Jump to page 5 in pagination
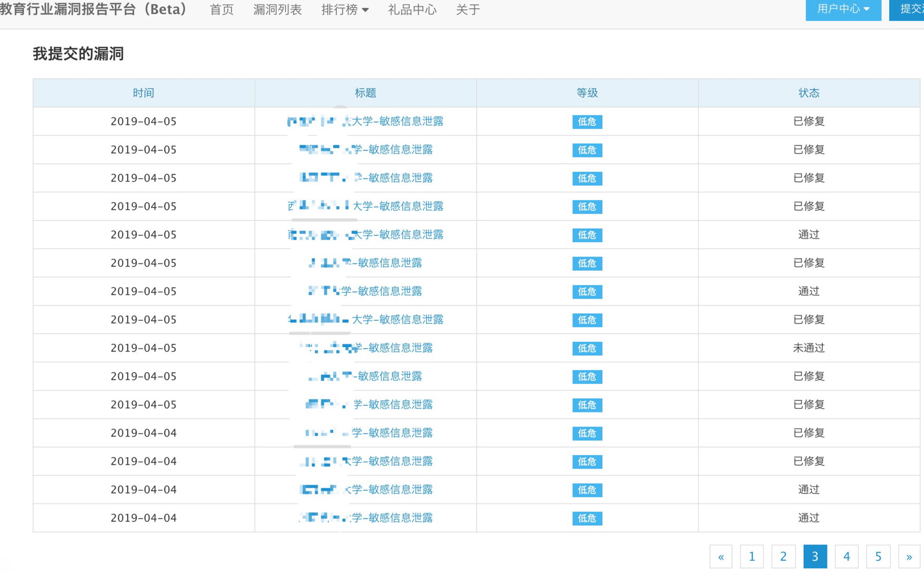 click(878, 557)
